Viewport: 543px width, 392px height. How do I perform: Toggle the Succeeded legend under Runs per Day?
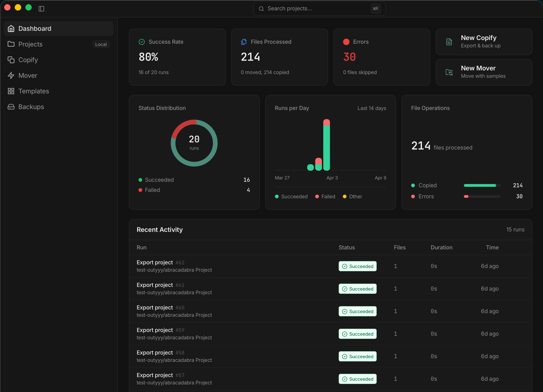[291, 196]
